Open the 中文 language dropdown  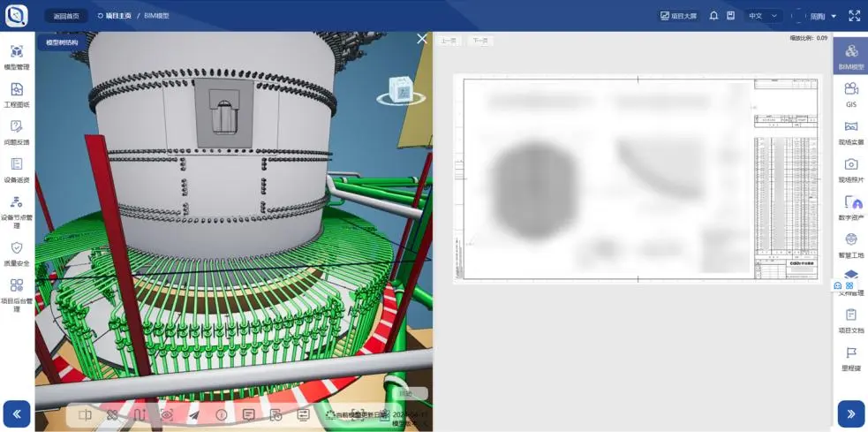pos(763,16)
